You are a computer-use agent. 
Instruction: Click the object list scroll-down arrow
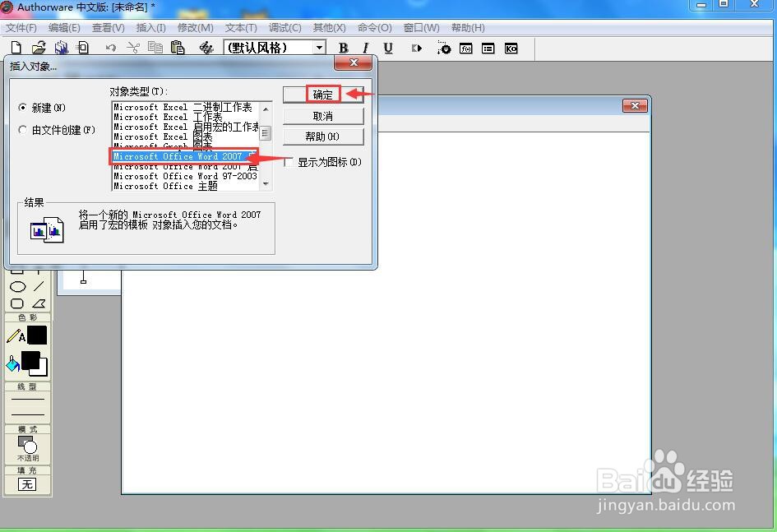[x=266, y=184]
